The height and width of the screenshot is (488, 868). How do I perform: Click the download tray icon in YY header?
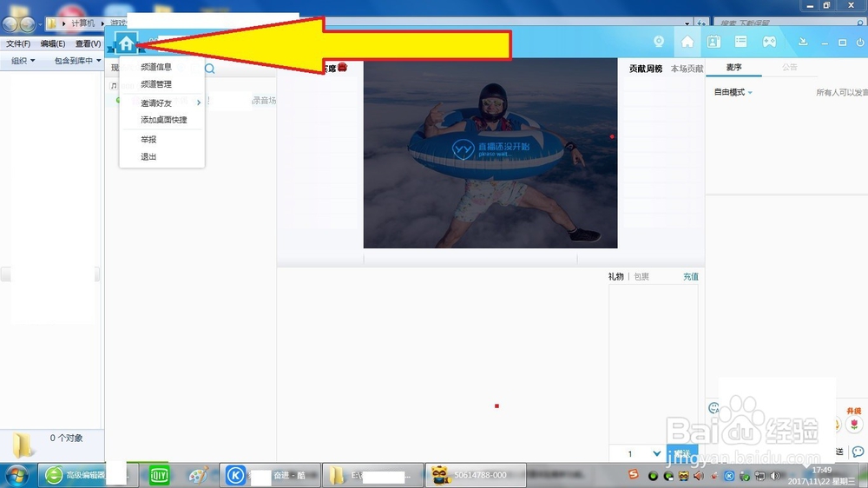point(803,42)
